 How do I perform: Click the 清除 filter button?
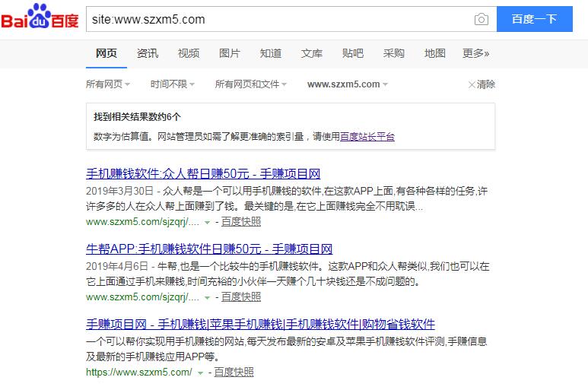[482, 84]
